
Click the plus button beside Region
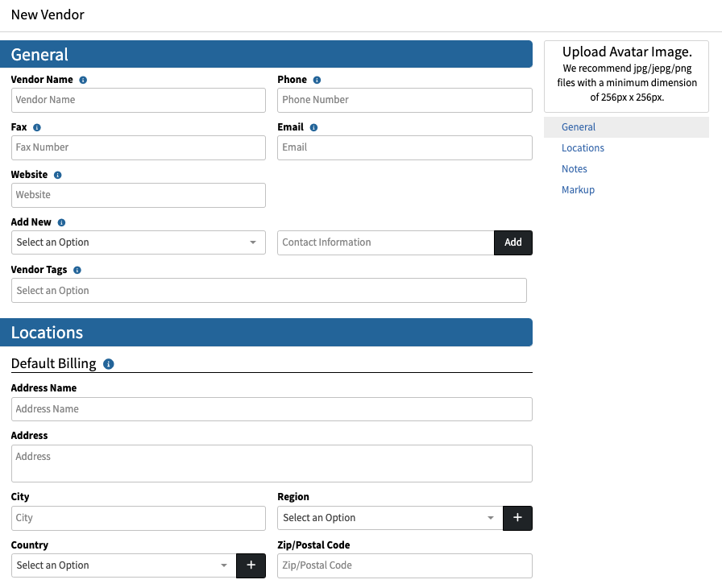click(x=517, y=518)
